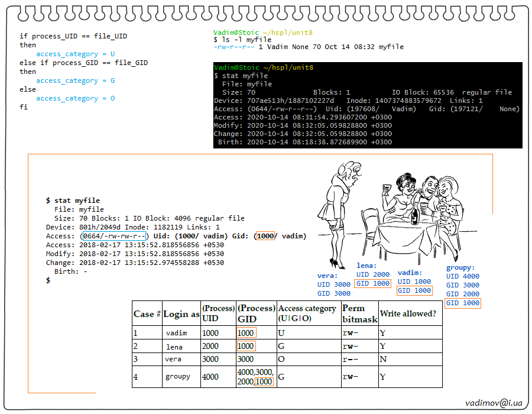The image size is (532, 414).
Task: Click the 'groupy:' label under the cartoon
Action: click(460, 267)
